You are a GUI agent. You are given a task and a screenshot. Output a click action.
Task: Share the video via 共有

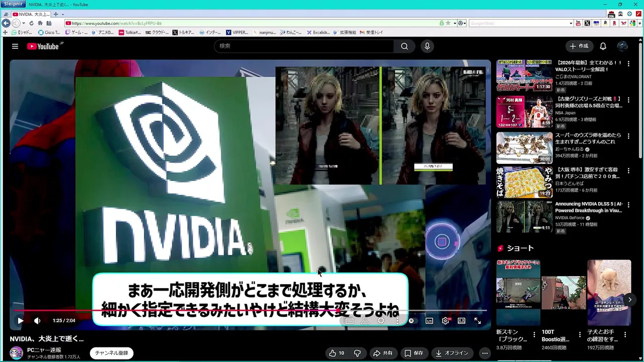pos(383,353)
